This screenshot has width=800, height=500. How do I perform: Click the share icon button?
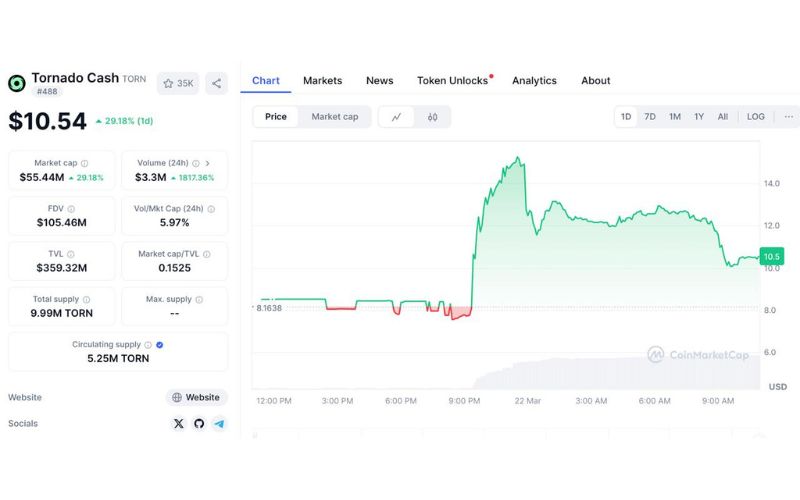coord(216,83)
